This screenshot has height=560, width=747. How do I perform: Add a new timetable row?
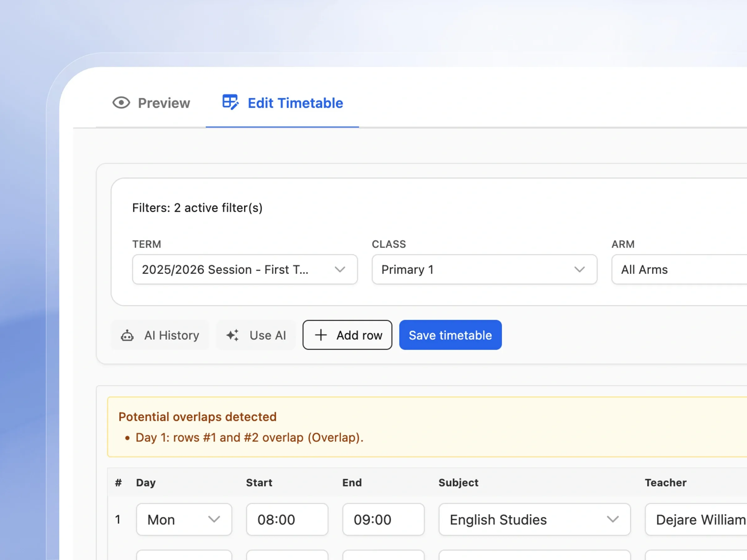tap(347, 335)
